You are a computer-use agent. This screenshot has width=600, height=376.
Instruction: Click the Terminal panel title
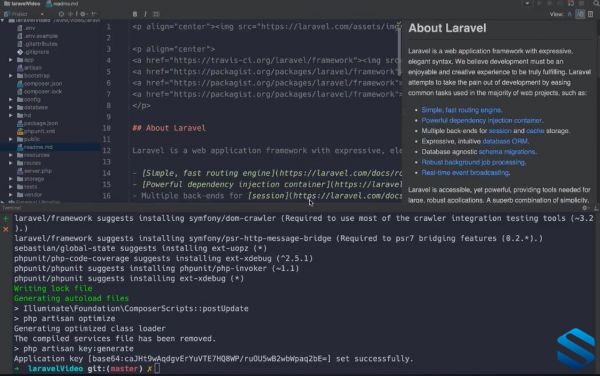11,208
